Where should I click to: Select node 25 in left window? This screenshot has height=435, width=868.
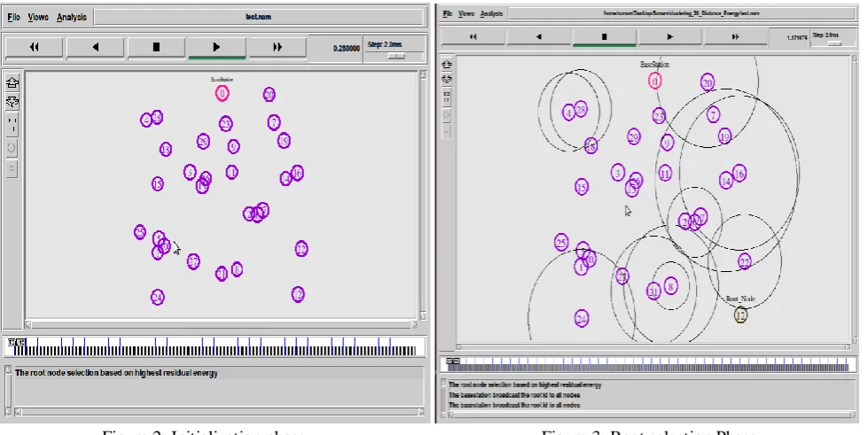coord(140,232)
